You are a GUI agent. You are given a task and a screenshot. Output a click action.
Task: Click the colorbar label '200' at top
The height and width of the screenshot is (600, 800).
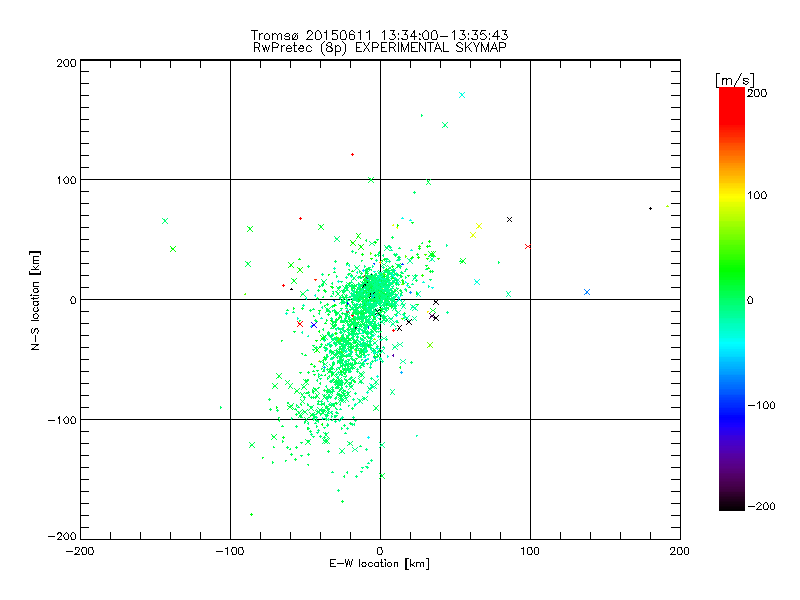pos(757,93)
